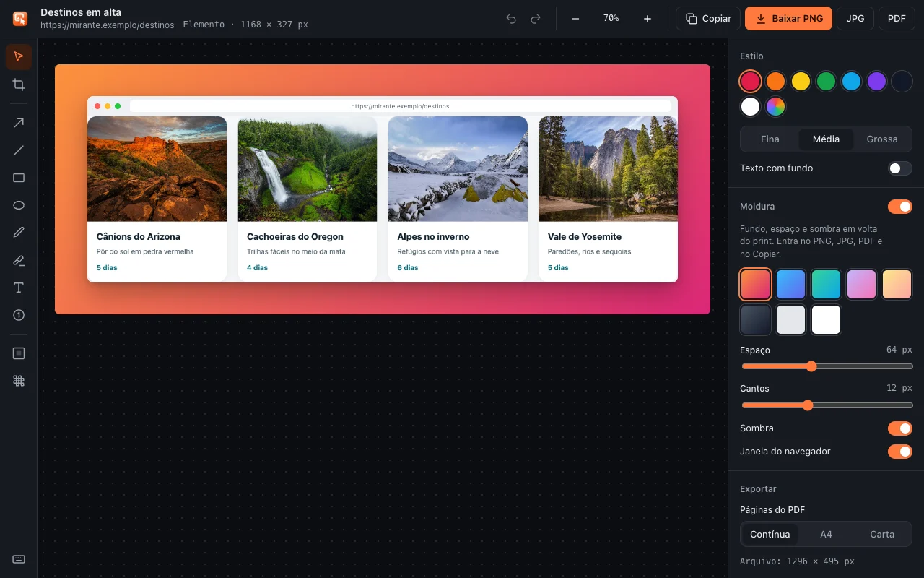
Task: Click the app logo icon
Action: [x=20, y=19]
